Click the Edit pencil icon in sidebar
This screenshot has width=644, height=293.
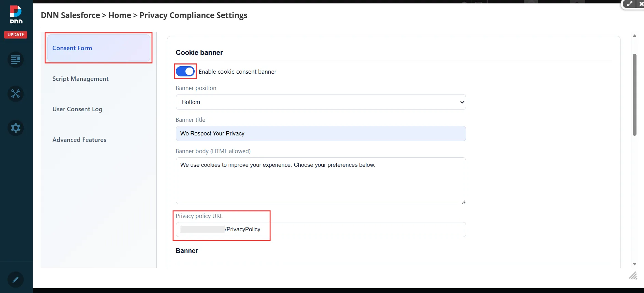(16, 280)
